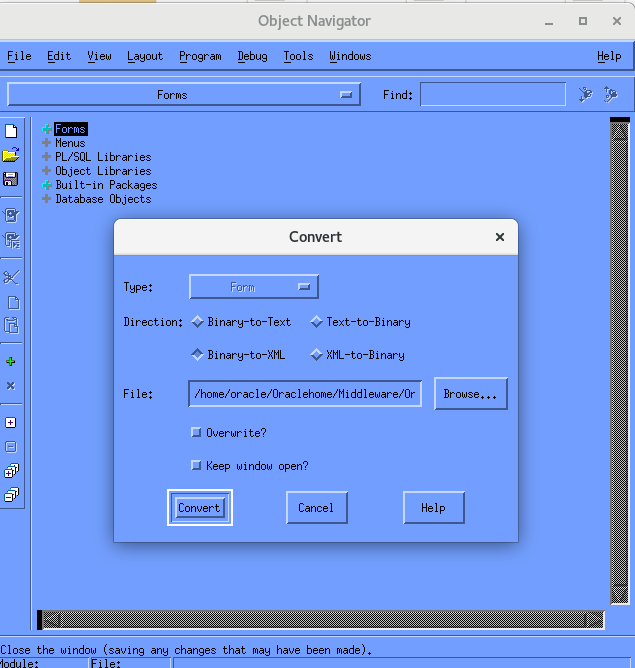635x668 pixels.
Task: Click the Find input field
Action: (493, 94)
